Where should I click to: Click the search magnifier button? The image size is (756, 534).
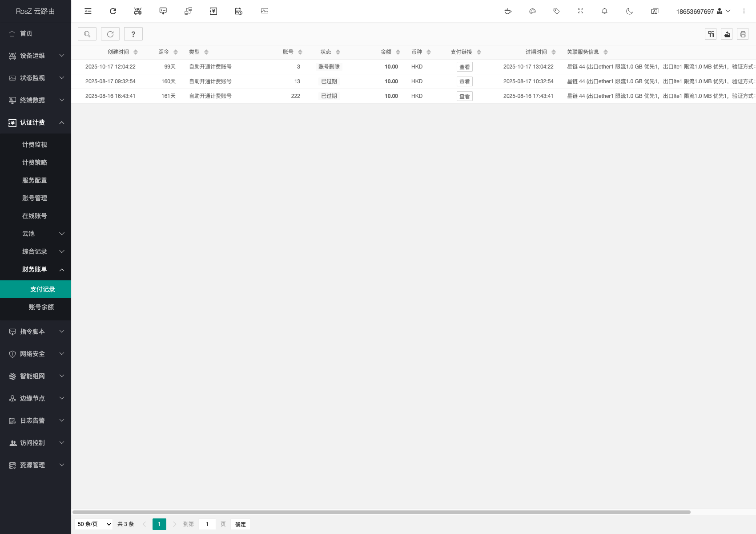87,34
